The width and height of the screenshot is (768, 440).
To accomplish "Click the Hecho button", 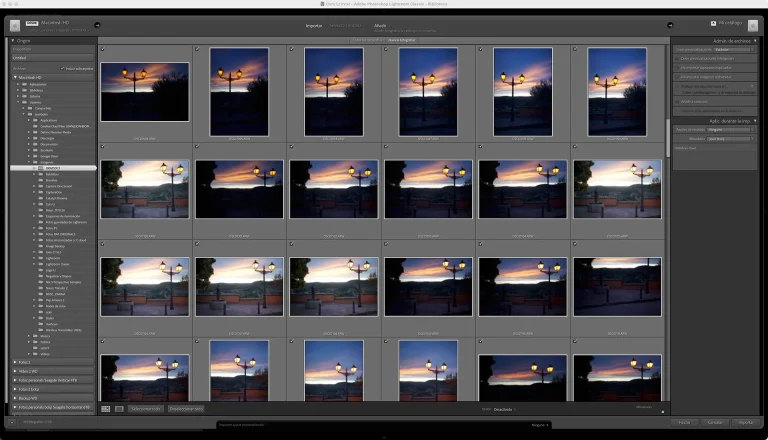I will [x=684, y=422].
